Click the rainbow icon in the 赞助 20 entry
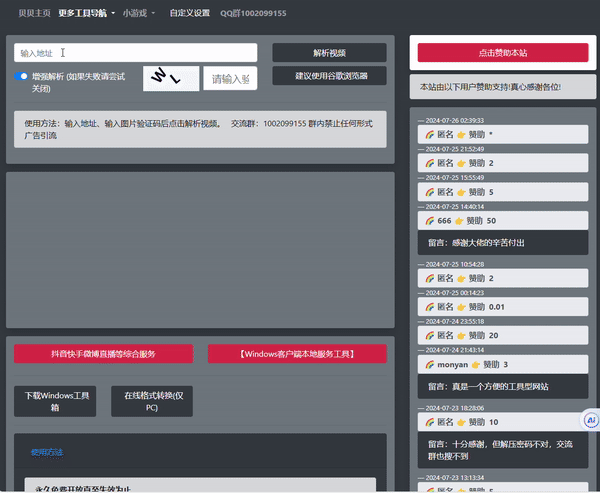The width and height of the screenshot is (600, 493). 430,335
